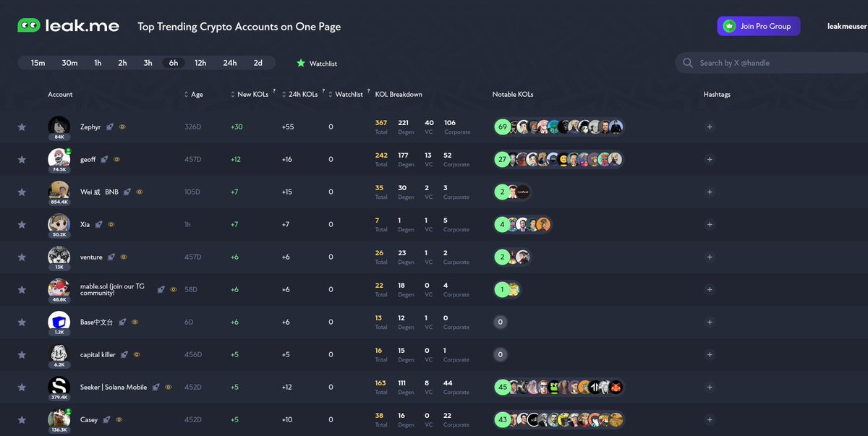Toggle the eye icon next to venture
Image resolution: width=868 pixels, height=436 pixels.
(124, 257)
